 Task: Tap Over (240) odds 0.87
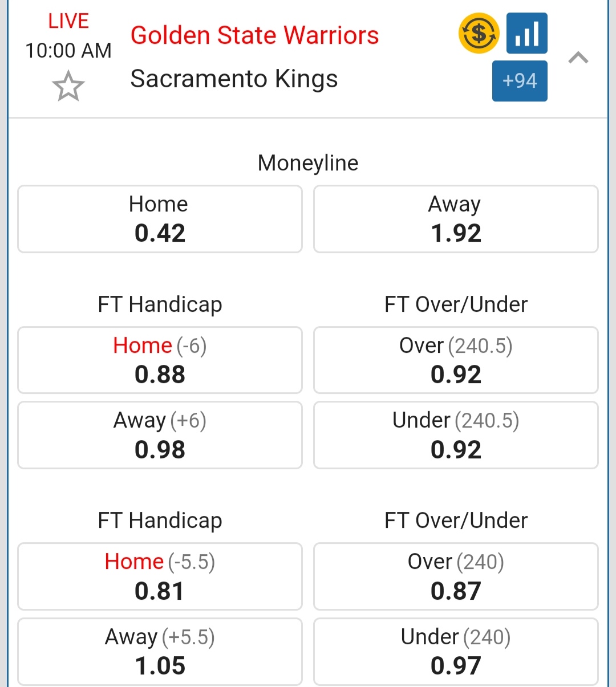click(x=456, y=576)
